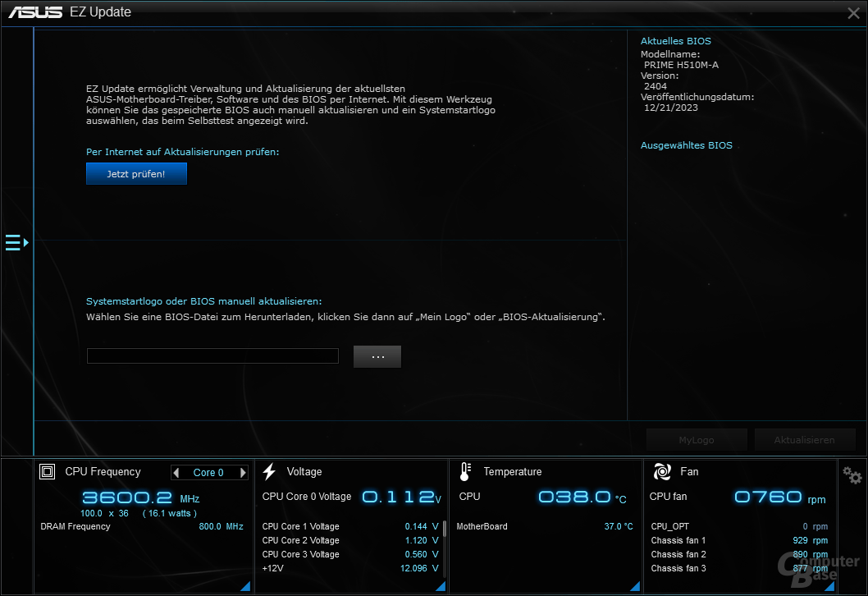Expand the CPU Frequency panel corner triangle
This screenshot has height=596, width=868.
click(x=244, y=586)
